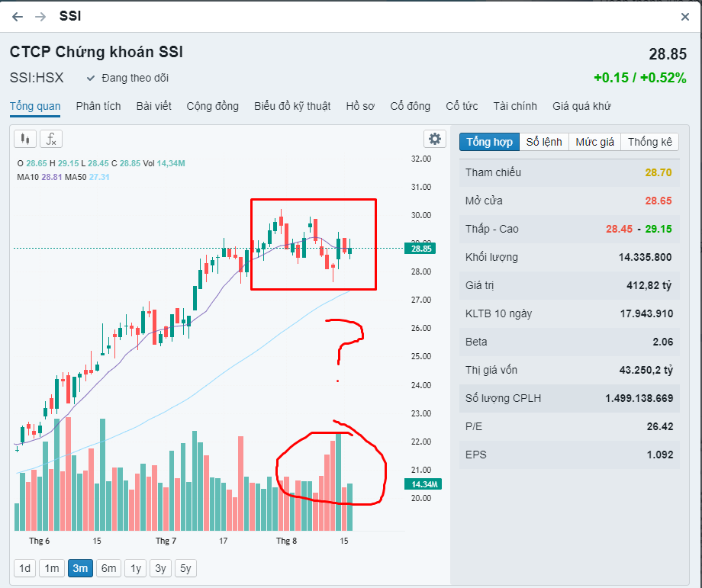Switch chart range to 1y

[136, 567]
